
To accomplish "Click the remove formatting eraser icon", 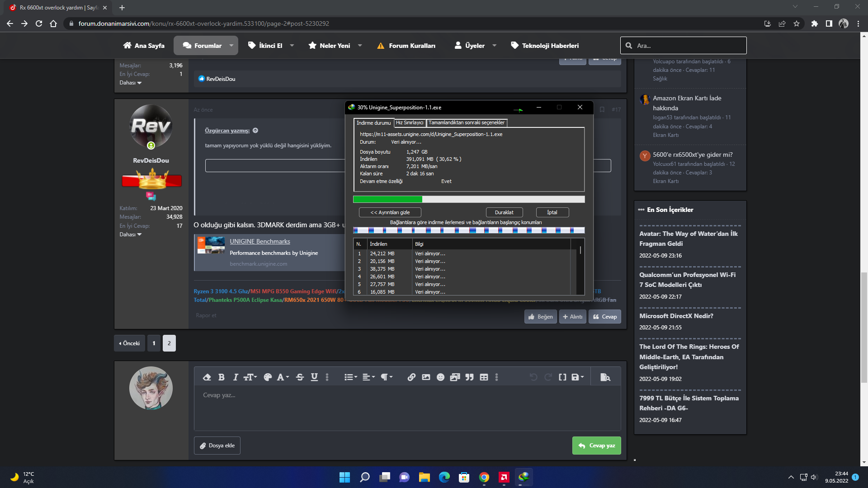I will (x=207, y=377).
